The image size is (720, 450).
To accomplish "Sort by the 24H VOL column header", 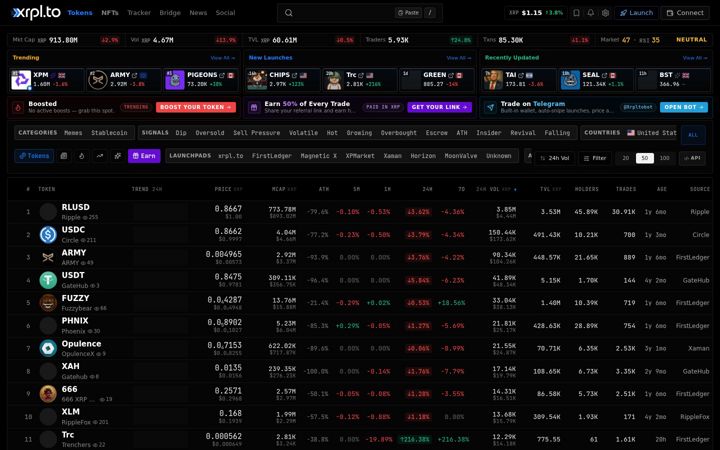I will click(x=496, y=189).
